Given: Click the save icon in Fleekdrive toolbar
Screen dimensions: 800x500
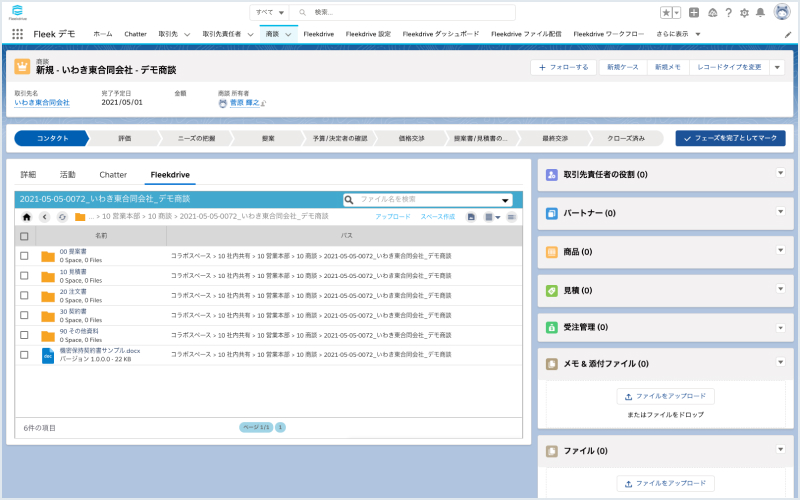Looking at the screenshot, I should pyautogui.click(x=471, y=217).
